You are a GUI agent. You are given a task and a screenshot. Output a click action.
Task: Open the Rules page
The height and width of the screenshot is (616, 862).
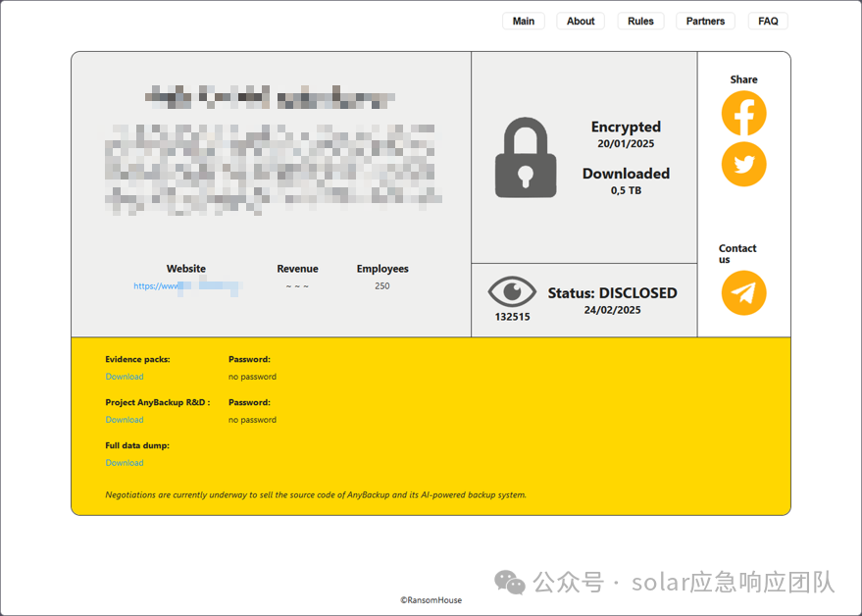[x=640, y=21]
